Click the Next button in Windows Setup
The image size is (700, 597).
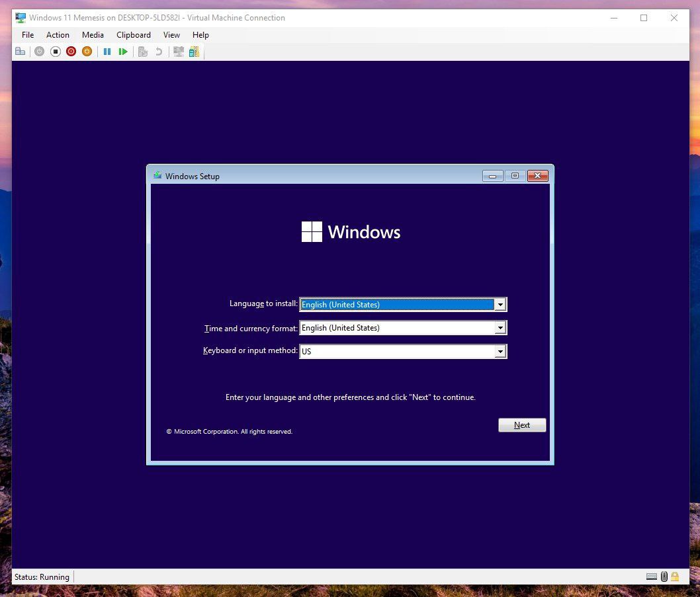[x=522, y=425]
